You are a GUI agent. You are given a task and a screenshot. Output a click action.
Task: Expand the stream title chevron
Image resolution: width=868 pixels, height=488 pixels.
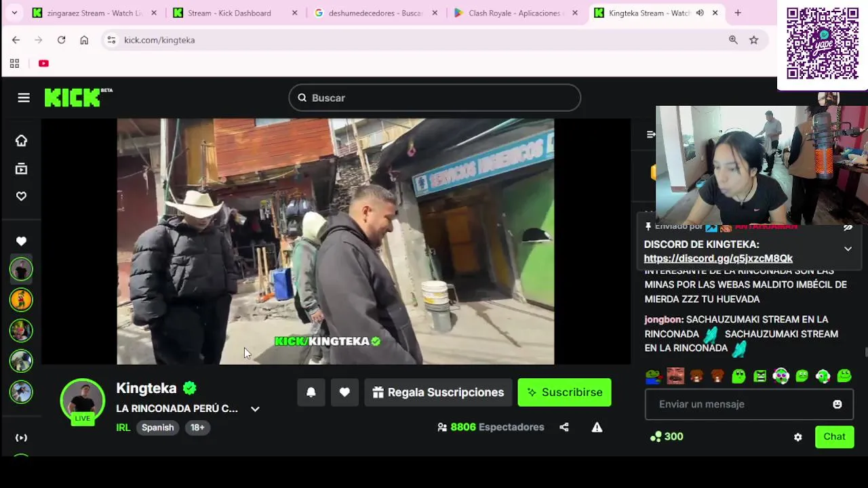click(x=255, y=409)
